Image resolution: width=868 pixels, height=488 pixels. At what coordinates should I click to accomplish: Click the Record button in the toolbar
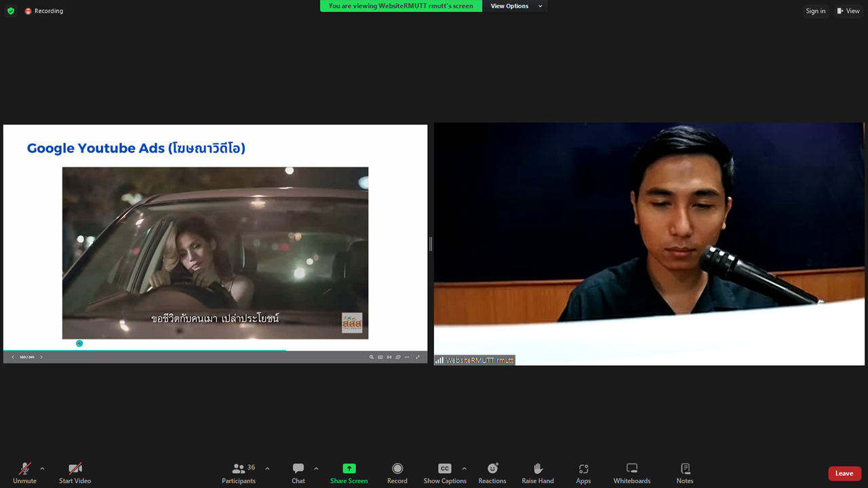[x=397, y=473]
